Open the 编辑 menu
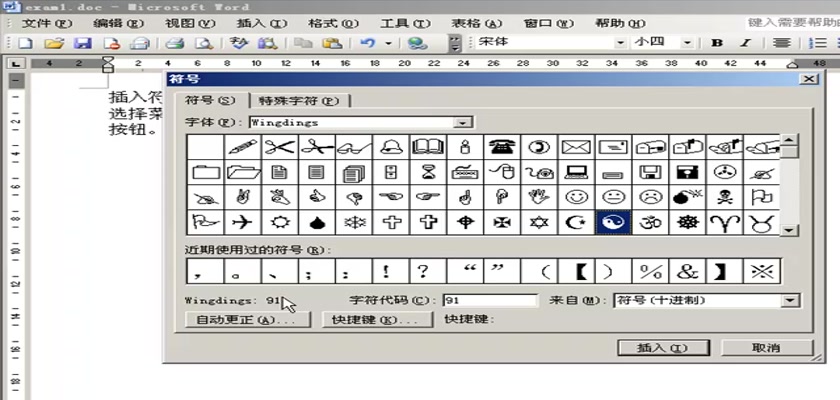 coord(118,24)
